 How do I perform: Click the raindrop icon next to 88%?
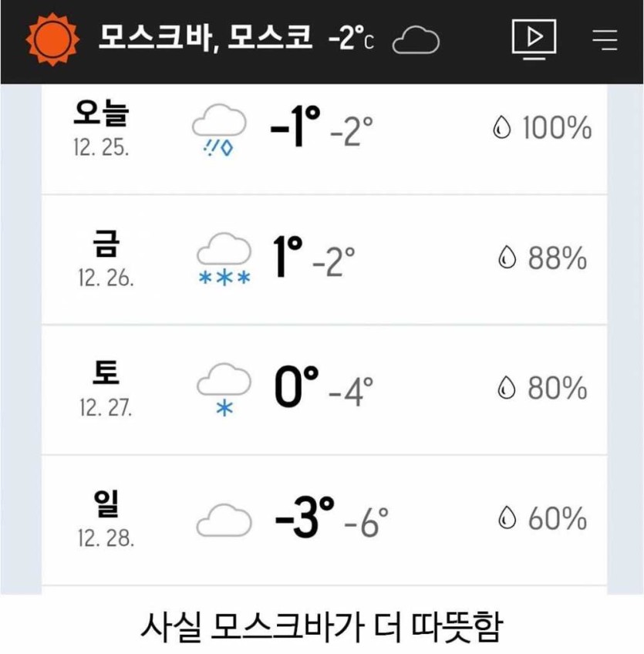coord(506,259)
